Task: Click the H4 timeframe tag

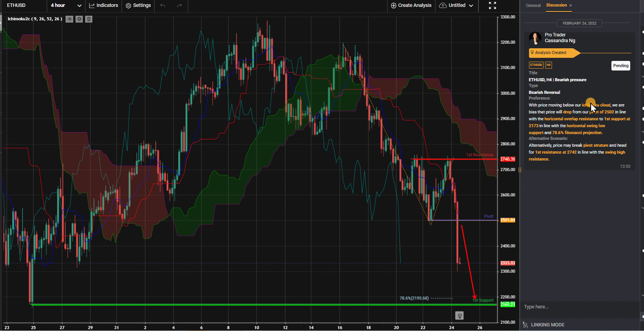Action: 548,65
